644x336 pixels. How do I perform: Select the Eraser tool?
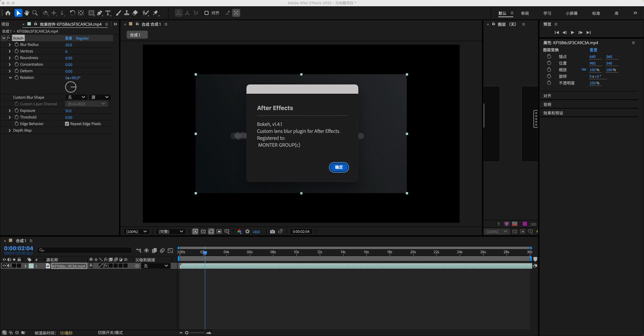click(135, 13)
